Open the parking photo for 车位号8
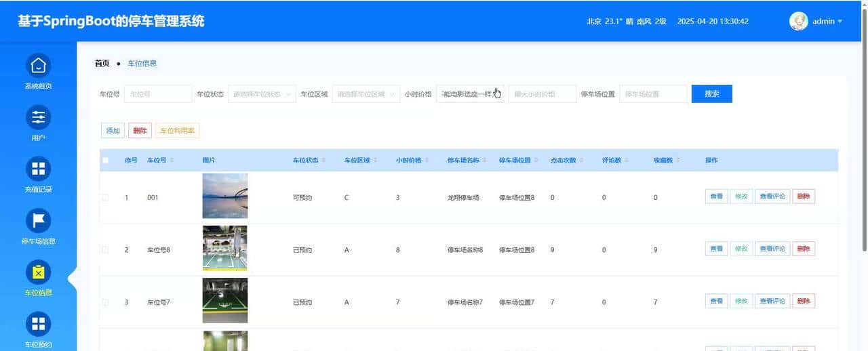Image resolution: width=868 pixels, height=351 pixels. tap(225, 248)
